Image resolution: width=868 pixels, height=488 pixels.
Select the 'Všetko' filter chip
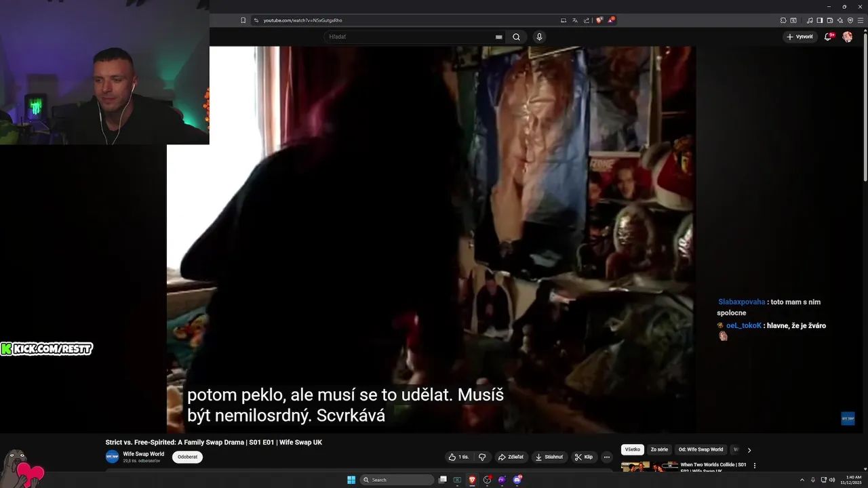tap(633, 449)
